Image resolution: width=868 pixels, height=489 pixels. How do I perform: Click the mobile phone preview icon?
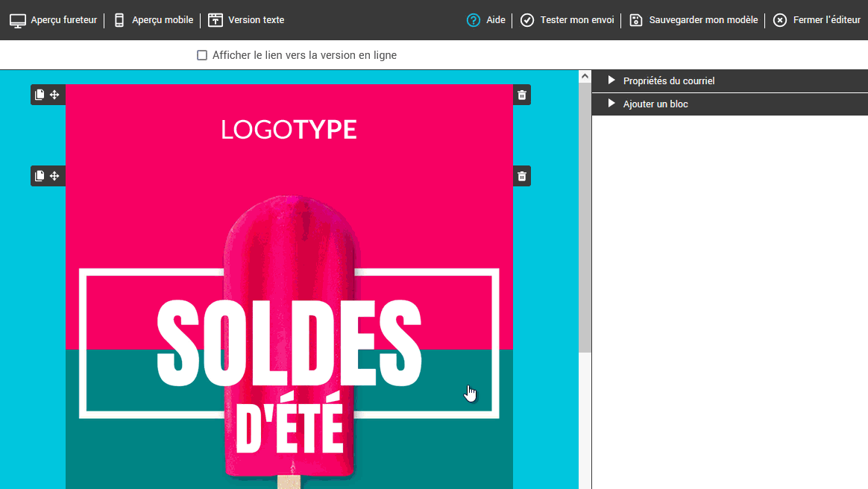click(x=119, y=20)
